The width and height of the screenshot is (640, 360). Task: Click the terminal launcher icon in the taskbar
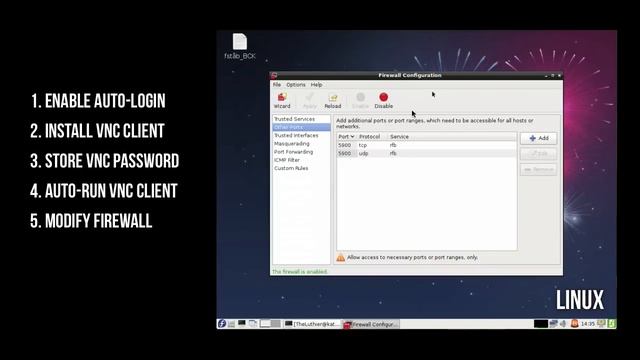tap(242, 324)
